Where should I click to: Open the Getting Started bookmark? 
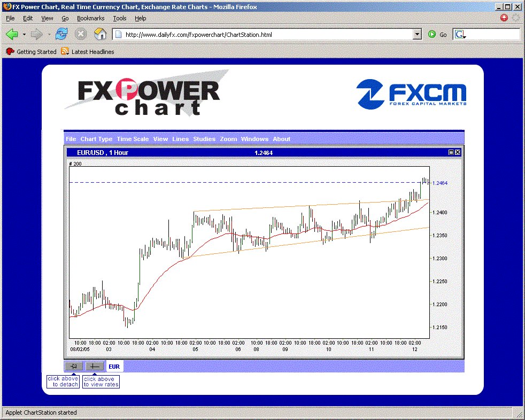point(31,51)
